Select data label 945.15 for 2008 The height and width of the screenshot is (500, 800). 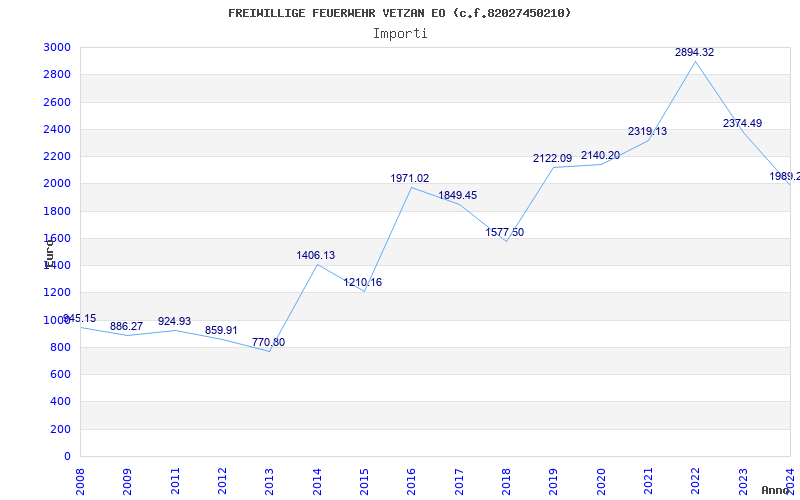pyautogui.click(x=80, y=318)
